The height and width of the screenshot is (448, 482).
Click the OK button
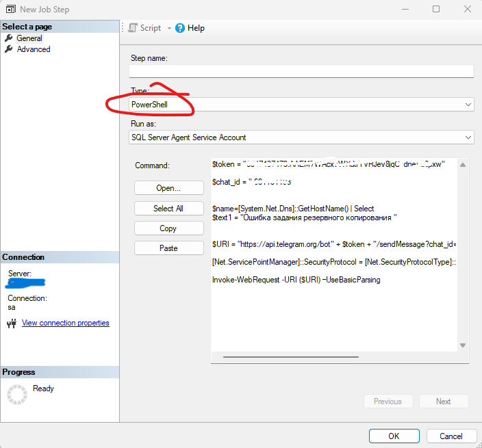394,436
